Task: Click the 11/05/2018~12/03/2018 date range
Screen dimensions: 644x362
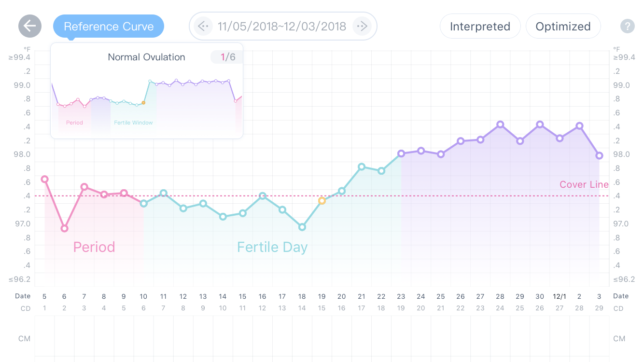Action: [282, 26]
